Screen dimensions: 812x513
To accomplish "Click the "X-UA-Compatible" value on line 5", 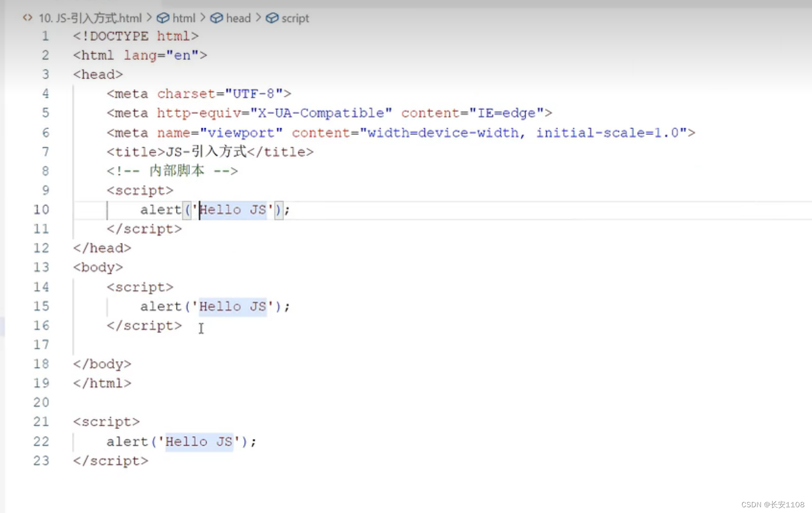I will click(x=321, y=113).
